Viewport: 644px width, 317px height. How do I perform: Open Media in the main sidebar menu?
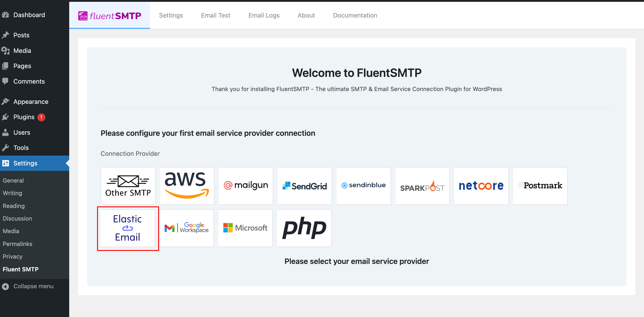[35, 51]
